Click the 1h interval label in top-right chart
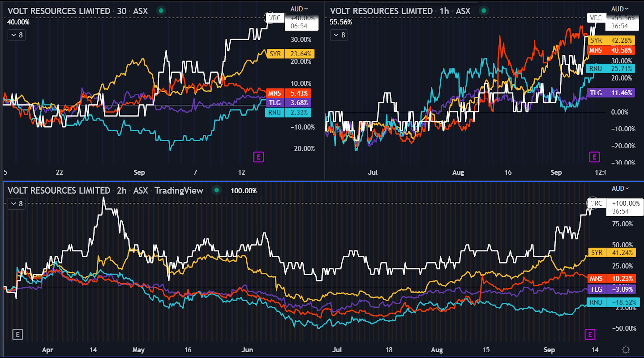This screenshot has width=644, height=358. pyautogui.click(x=444, y=11)
